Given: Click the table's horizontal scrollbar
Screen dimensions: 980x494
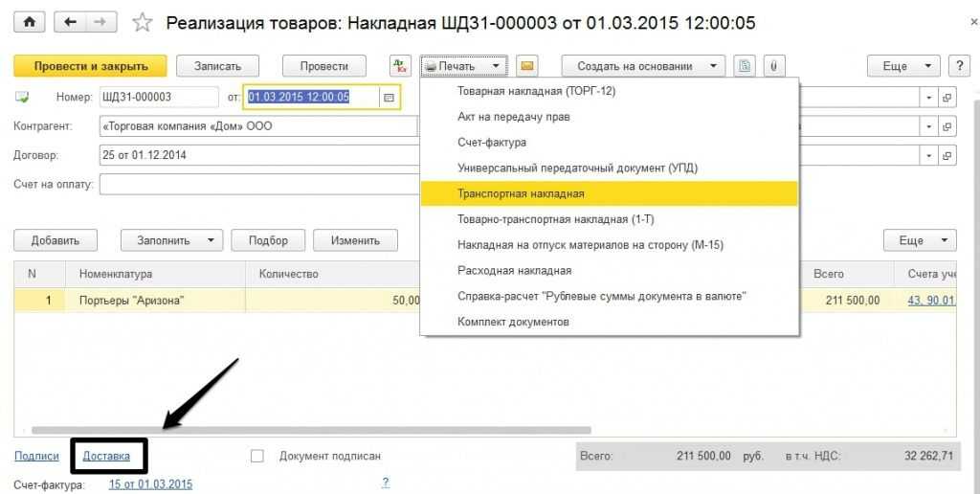Looking at the screenshot, I should point(311,430).
